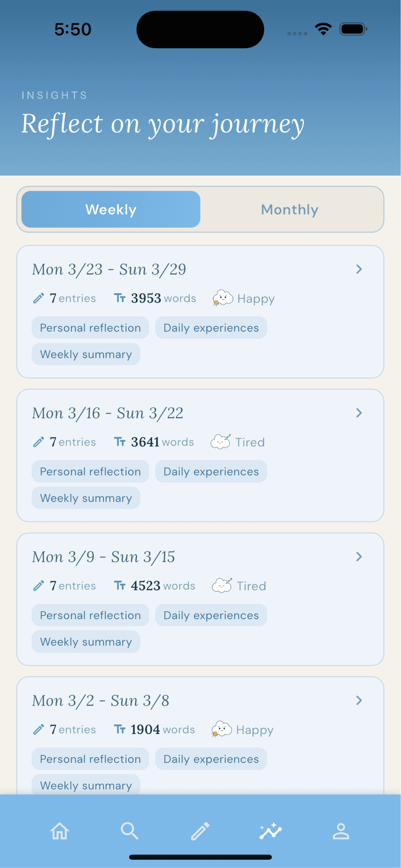Screen dimensions: 401x868
Task: Open the Mon 3/2 - Sun 3/8 week title
Action: (x=101, y=701)
